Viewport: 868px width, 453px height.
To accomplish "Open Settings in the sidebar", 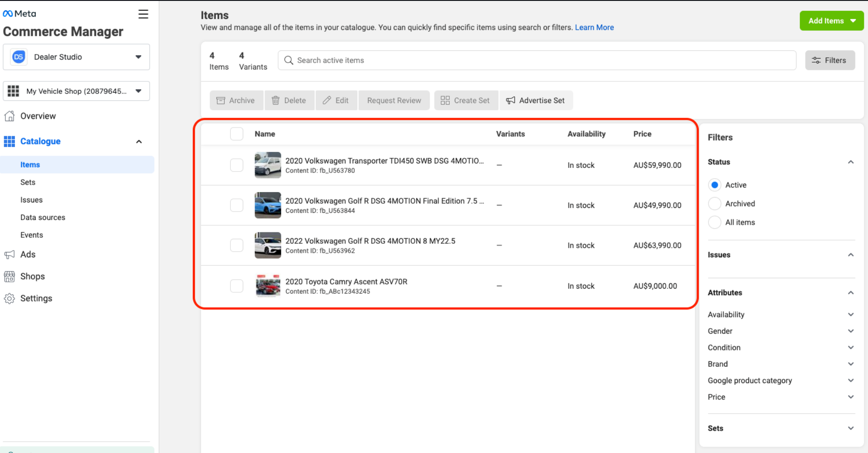I will point(36,298).
